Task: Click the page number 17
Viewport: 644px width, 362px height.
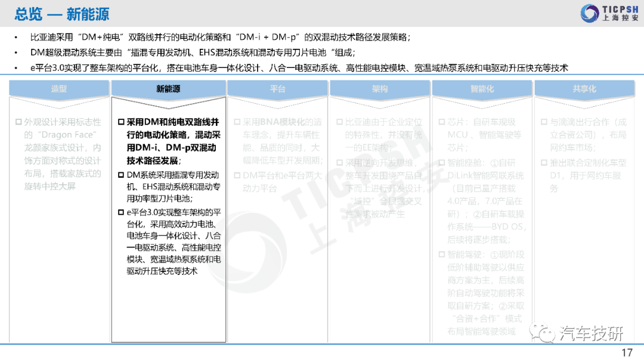Action: click(x=627, y=352)
